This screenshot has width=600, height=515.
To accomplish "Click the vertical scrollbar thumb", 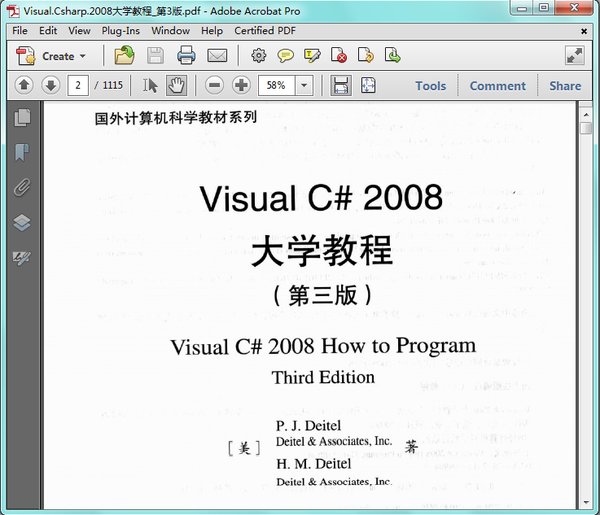I will tap(586, 128).
